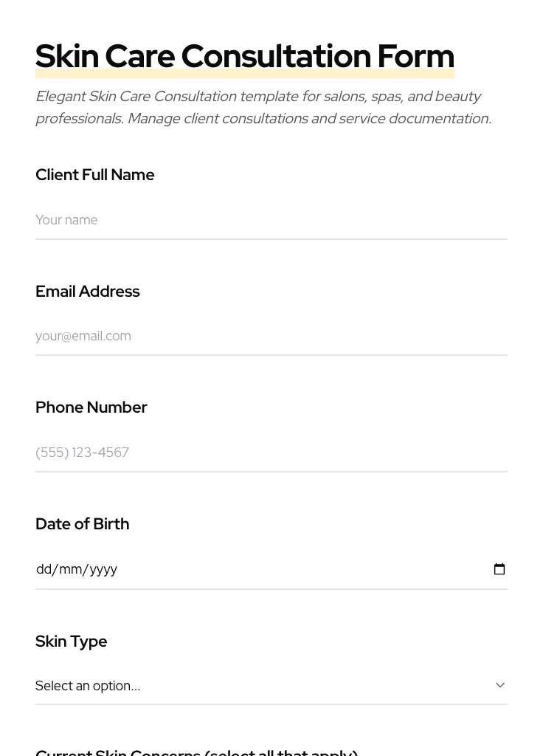This screenshot has width=543, height=756.
Task: Click the word 'Elegant' in the subtitle
Action: point(60,97)
